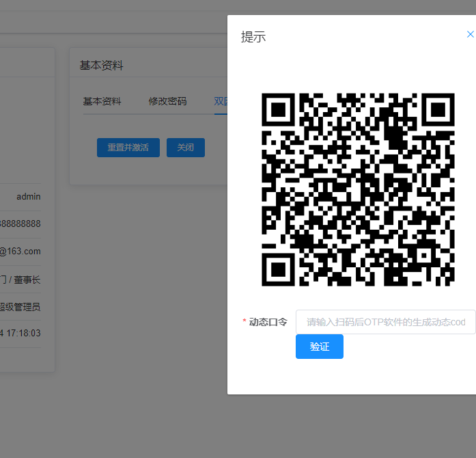The image size is (476, 458).
Task: Click the 动态口令 field label
Action: pyautogui.click(x=268, y=322)
